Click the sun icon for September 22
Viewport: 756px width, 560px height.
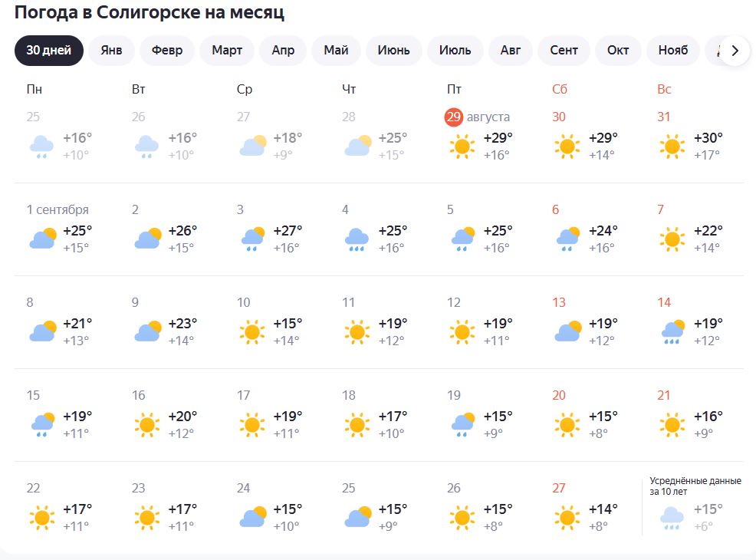pyautogui.click(x=41, y=517)
